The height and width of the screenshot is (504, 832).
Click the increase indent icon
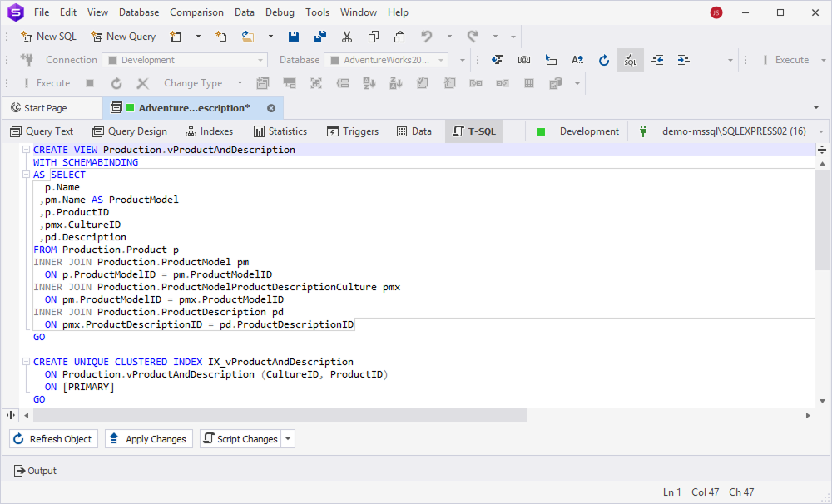tap(684, 60)
